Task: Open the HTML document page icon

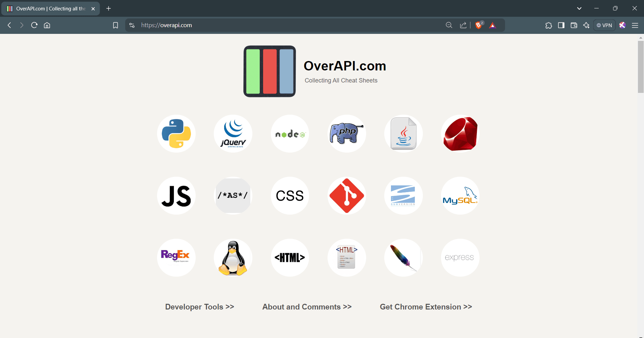Action: coord(347,258)
